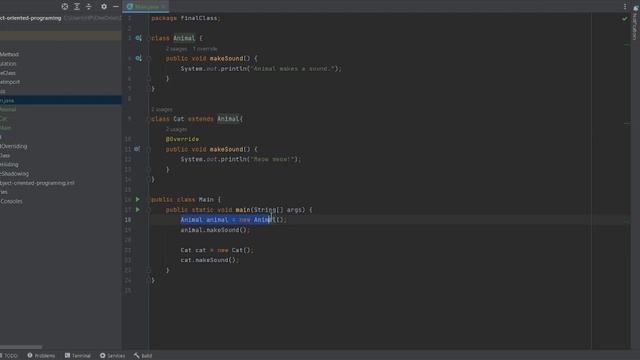The image size is (640, 360).
Task: Click 'Cat cat = new Cat();' on line 21
Action: [x=217, y=250]
